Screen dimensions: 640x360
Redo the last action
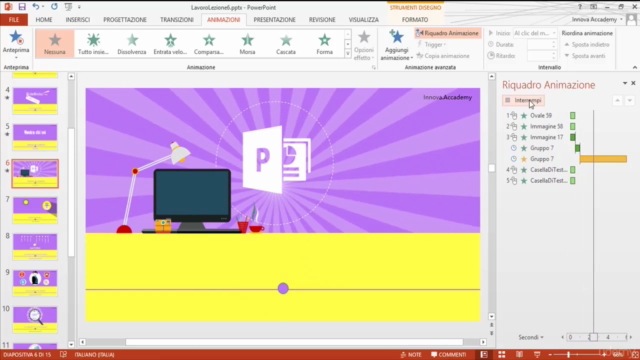pos(54,7)
